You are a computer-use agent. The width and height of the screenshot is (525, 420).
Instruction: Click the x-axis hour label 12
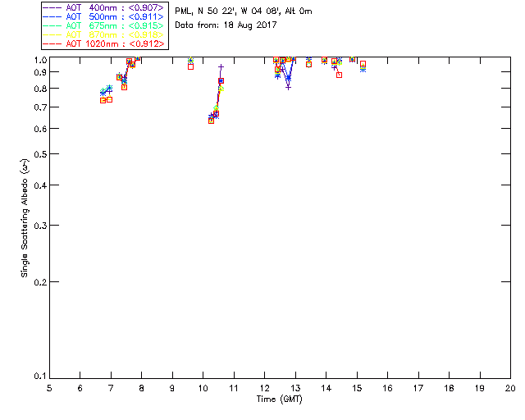264,388
